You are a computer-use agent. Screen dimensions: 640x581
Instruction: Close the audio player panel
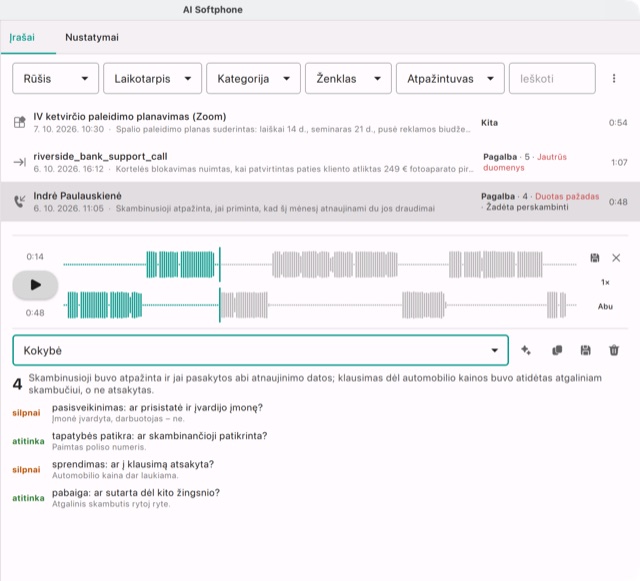point(616,258)
